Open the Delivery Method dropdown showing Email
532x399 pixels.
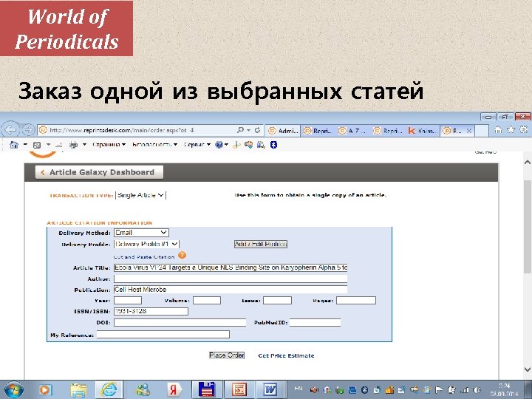tap(141, 233)
